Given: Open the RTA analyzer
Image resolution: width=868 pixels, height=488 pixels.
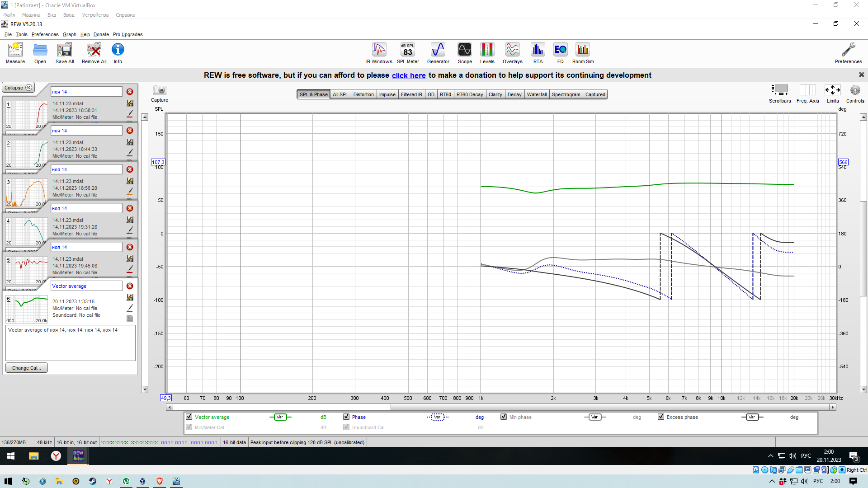Looking at the screenshot, I should pyautogui.click(x=538, y=53).
